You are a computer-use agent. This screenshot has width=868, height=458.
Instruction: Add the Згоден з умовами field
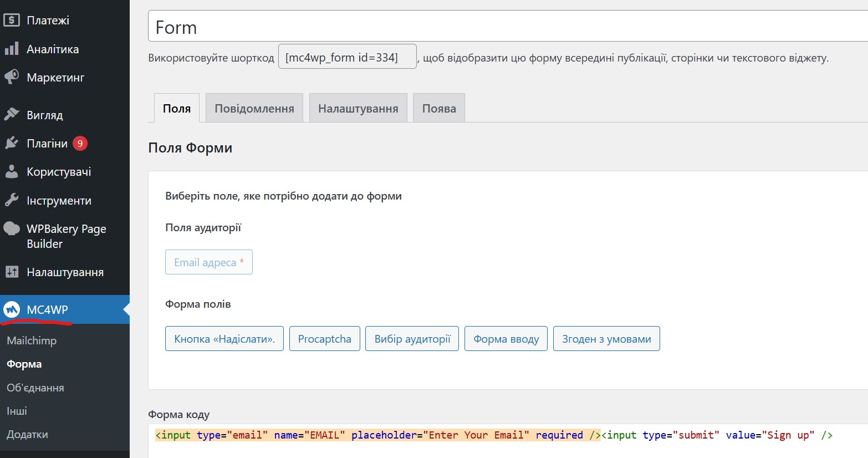point(606,339)
